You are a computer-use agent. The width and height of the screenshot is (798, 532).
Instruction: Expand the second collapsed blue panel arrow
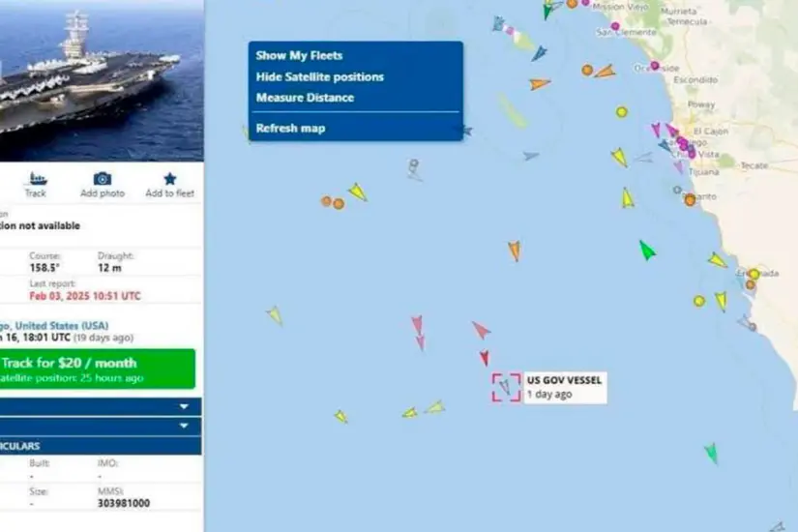[x=184, y=426]
